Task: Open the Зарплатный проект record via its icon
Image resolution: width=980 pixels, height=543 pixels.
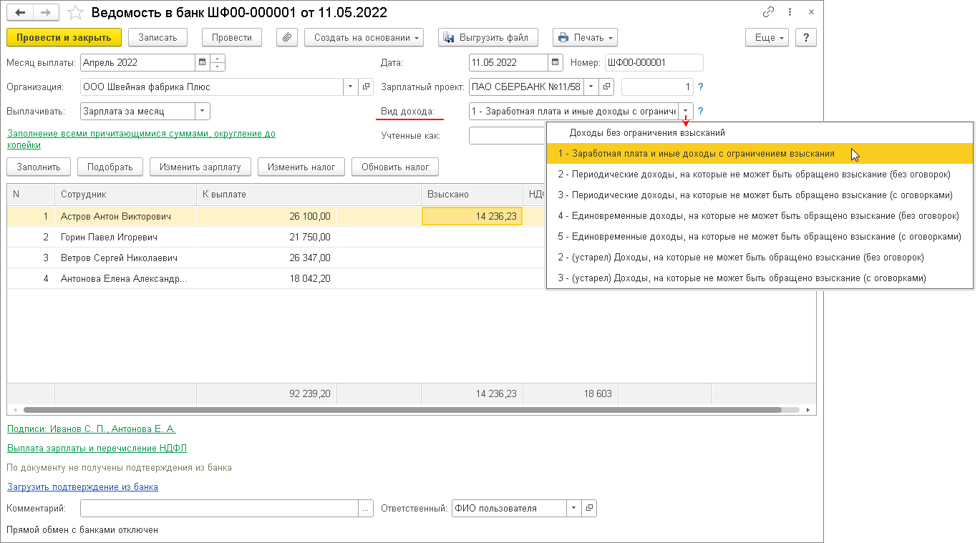Action: (x=606, y=87)
